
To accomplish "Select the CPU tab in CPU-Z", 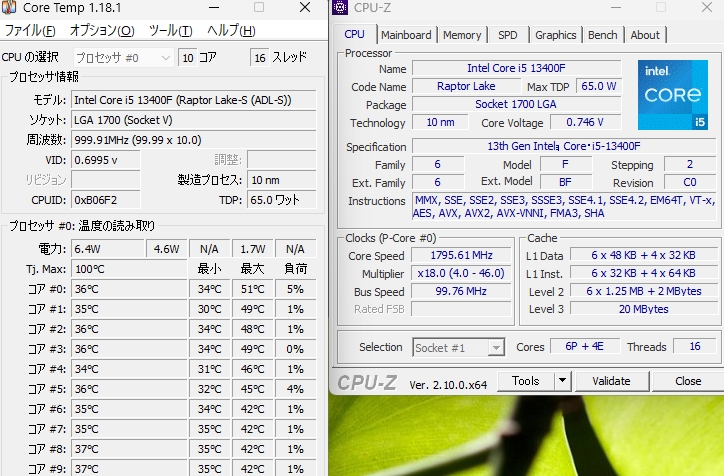I will (x=354, y=34).
